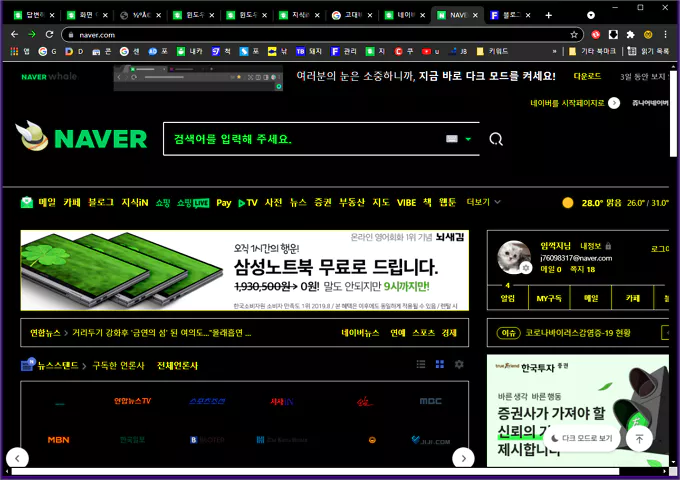Go to the next newsstand page arrow
The width and height of the screenshot is (680, 480).
(x=464, y=458)
